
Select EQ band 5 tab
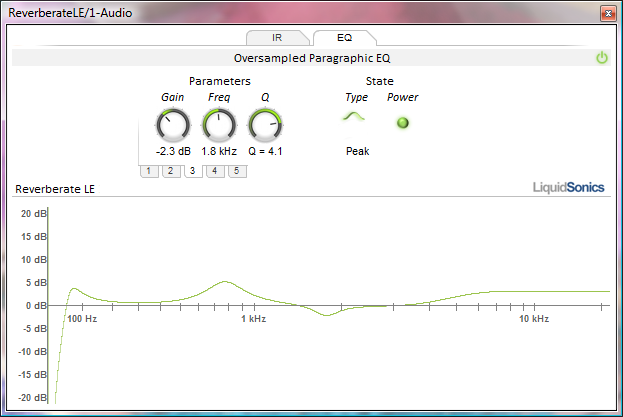pyautogui.click(x=237, y=171)
